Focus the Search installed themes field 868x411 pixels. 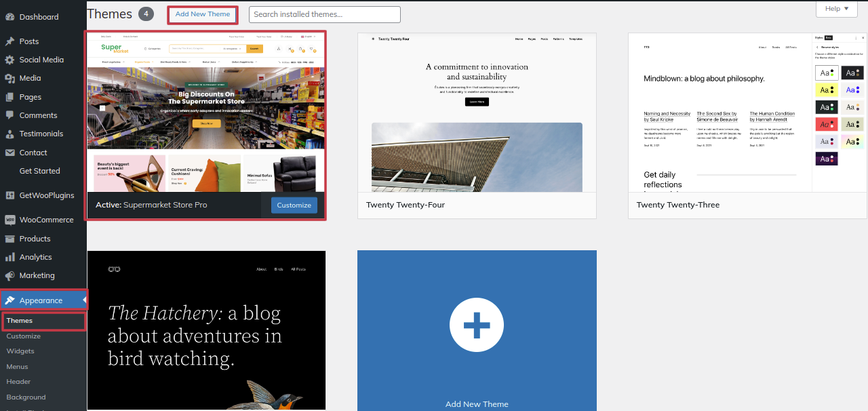(x=325, y=14)
